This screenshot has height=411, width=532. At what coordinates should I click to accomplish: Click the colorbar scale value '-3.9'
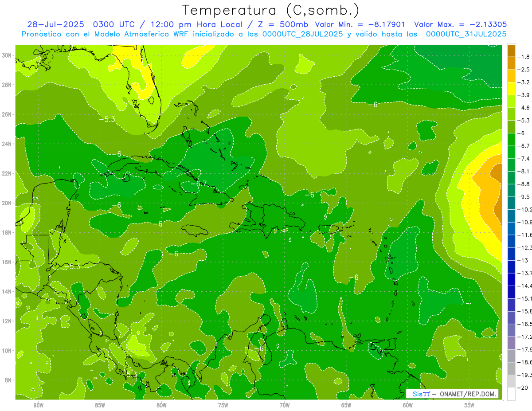(524, 95)
